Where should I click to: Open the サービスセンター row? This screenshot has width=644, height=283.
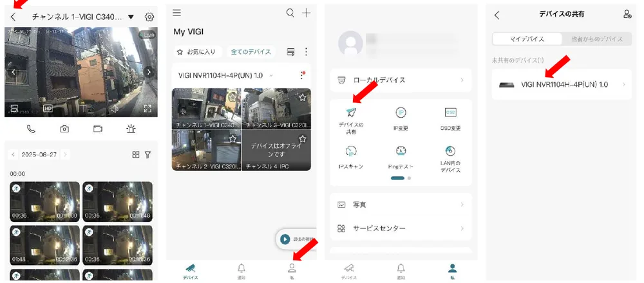tap(401, 228)
